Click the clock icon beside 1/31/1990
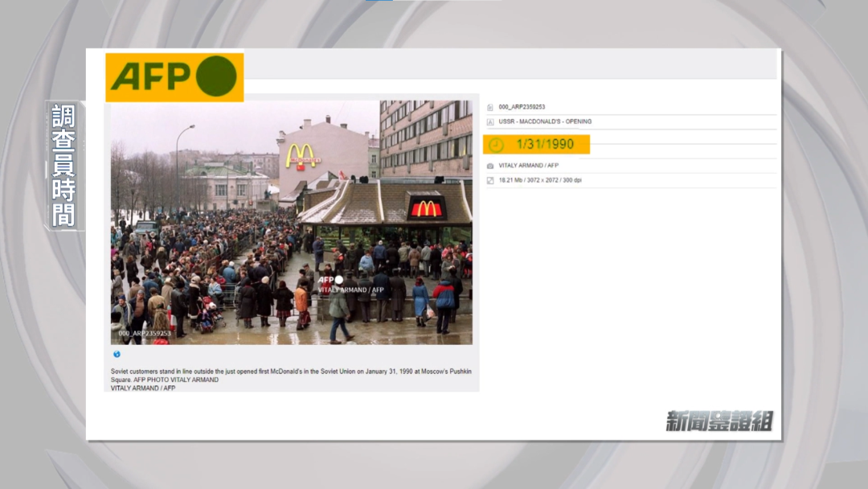 [x=496, y=145]
